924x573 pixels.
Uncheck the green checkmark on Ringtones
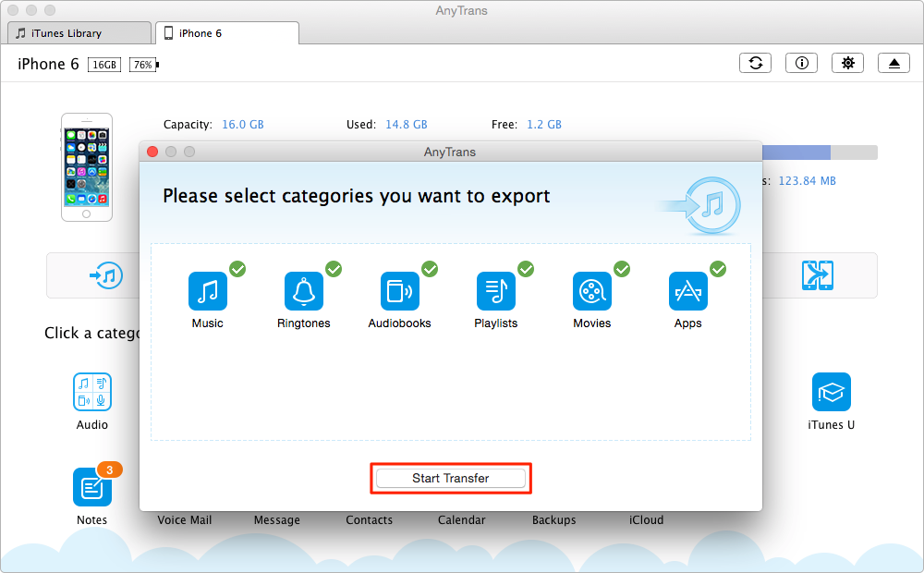[334, 269]
